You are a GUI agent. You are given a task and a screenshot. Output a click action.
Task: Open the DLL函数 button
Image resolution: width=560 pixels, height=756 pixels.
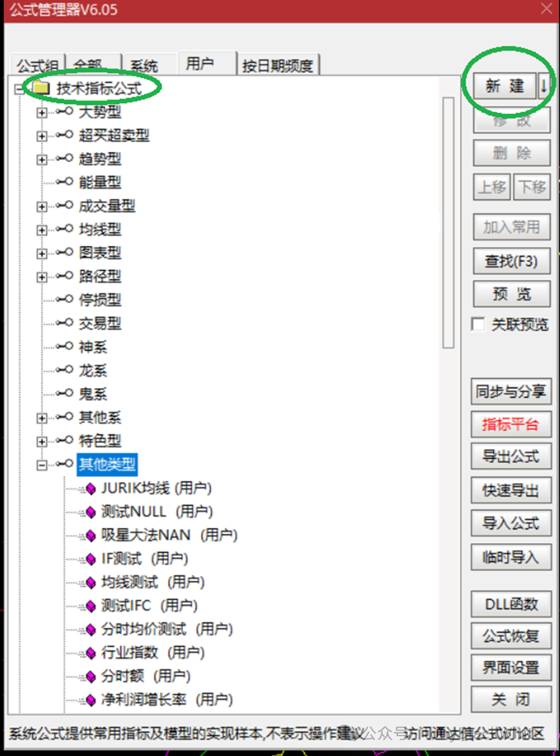tap(511, 604)
